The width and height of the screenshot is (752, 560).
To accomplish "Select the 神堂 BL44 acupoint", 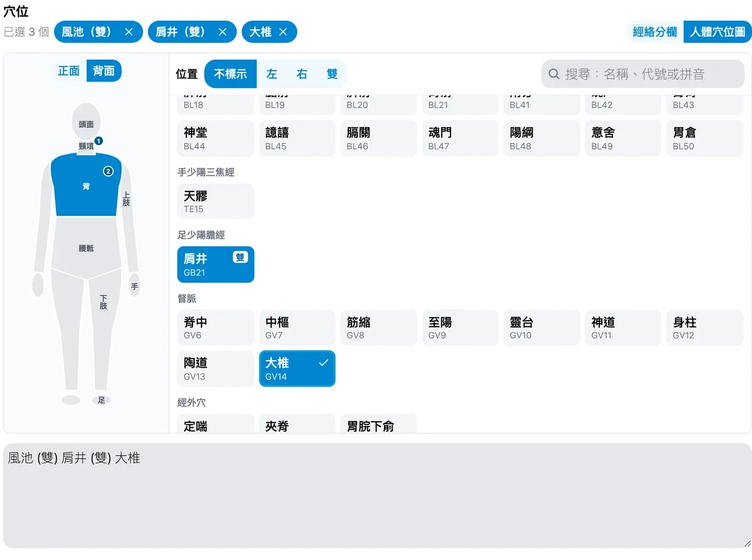I will coord(215,138).
